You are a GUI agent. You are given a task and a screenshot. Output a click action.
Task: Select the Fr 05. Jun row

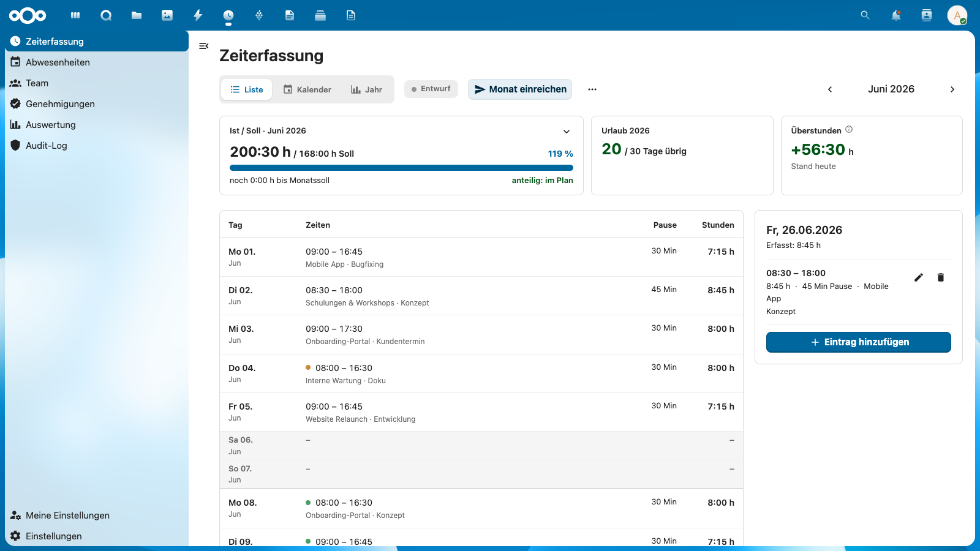(x=481, y=412)
